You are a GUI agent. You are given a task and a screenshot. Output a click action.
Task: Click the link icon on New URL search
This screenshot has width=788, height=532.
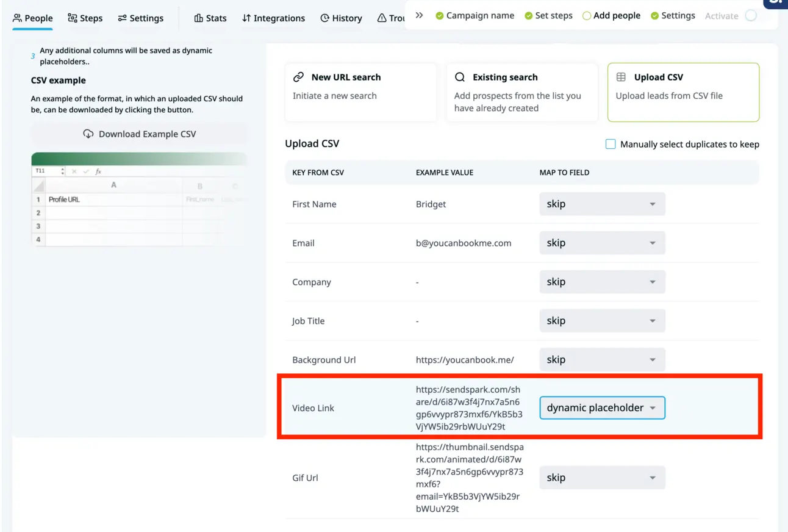(298, 77)
